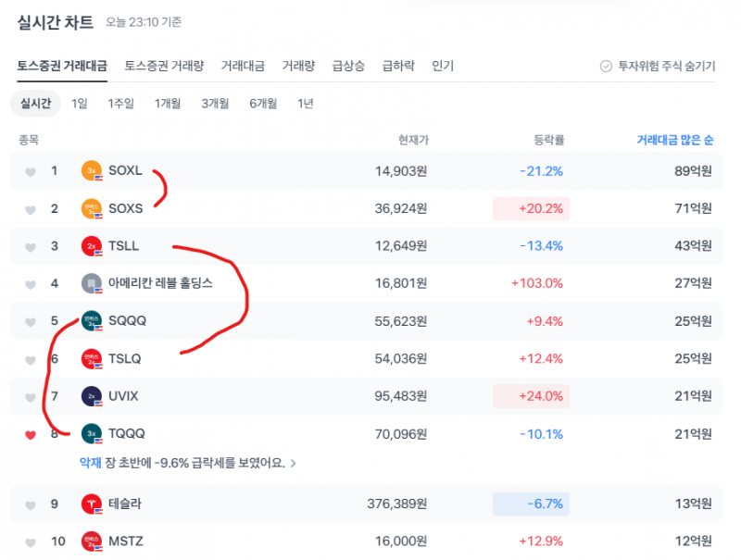Image resolution: width=741 pixels, height=560 pixels.
Task: Open the 아메리칸 레블 홀딩스 logo icon
Action: click(x=92, y=283)
